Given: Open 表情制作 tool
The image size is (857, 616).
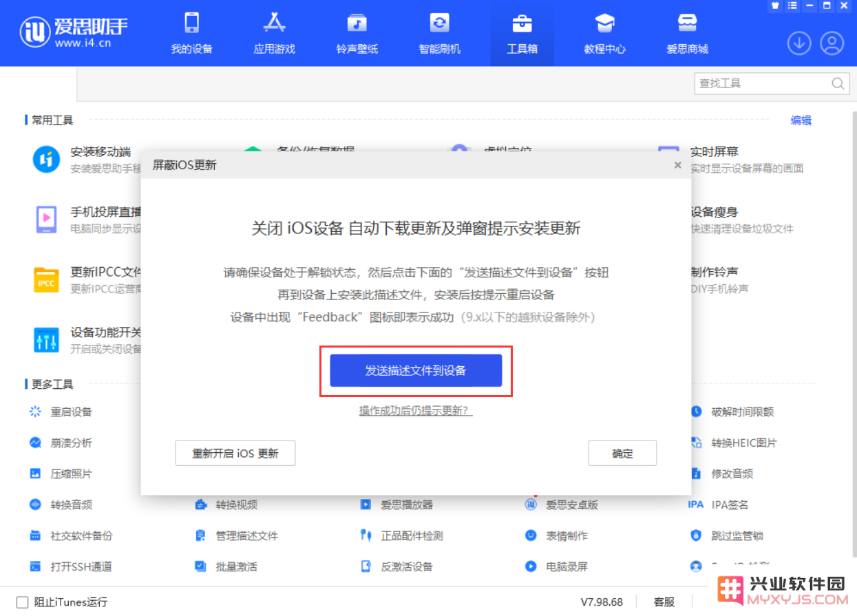Looking at the screenshot, I should [557, 535].
